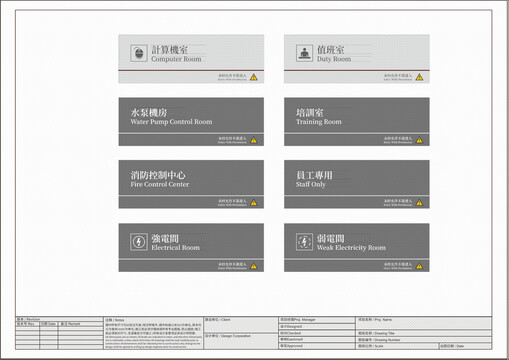This screenshot has height=360, width=509.
Task: Click the Drawing Number field label
Action: [379, 340]
